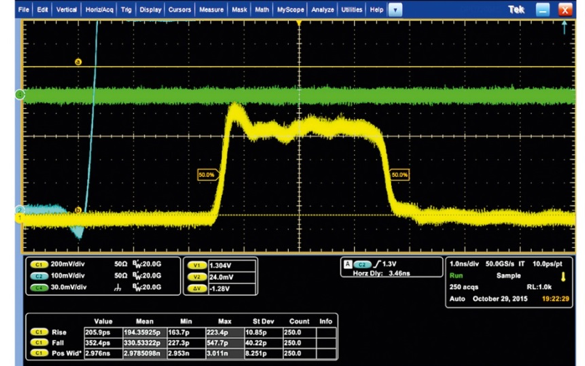This screenshot has width=585, height=366.
Task: Click cursor handle a on upper line
Action: 78,62
